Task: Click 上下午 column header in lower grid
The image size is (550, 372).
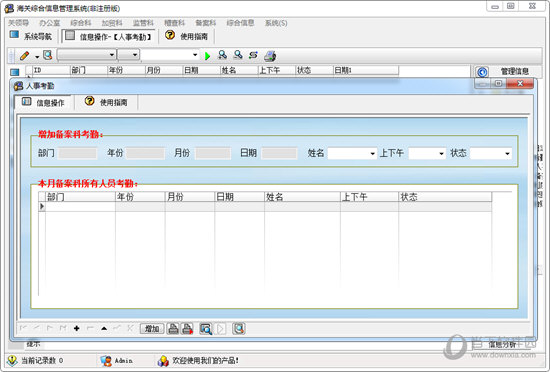Action: tap(369, 197)
